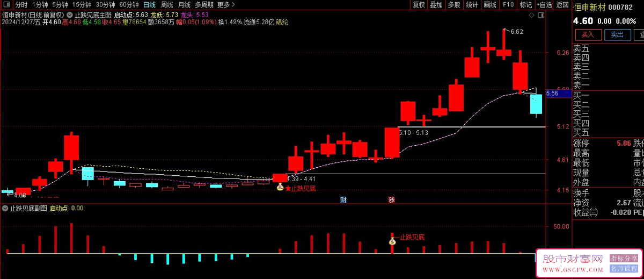Viewport: 644px width, 279px height.
Task: Select the 月线 monthly chart tab
Action: click(x=184, y=5)
